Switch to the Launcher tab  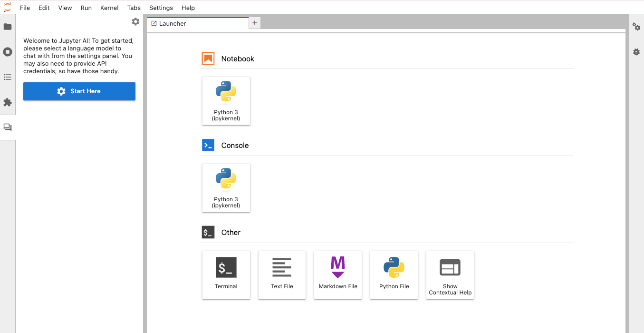pyautogui.click(x=173, y=23)
